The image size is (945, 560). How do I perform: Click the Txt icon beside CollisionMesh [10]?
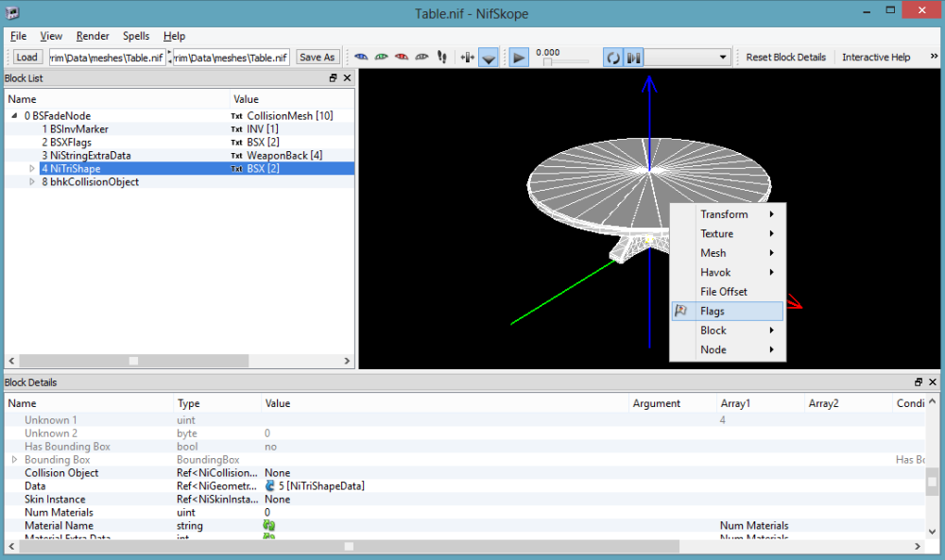tap(237, 115)
